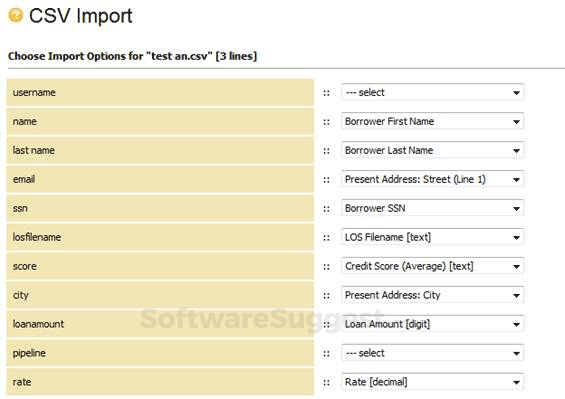This screenshot has width=565, height=399.
Task: Expand the Borrower Last Name dropdown
Action: pyautogui.click(x=432, y=150)
